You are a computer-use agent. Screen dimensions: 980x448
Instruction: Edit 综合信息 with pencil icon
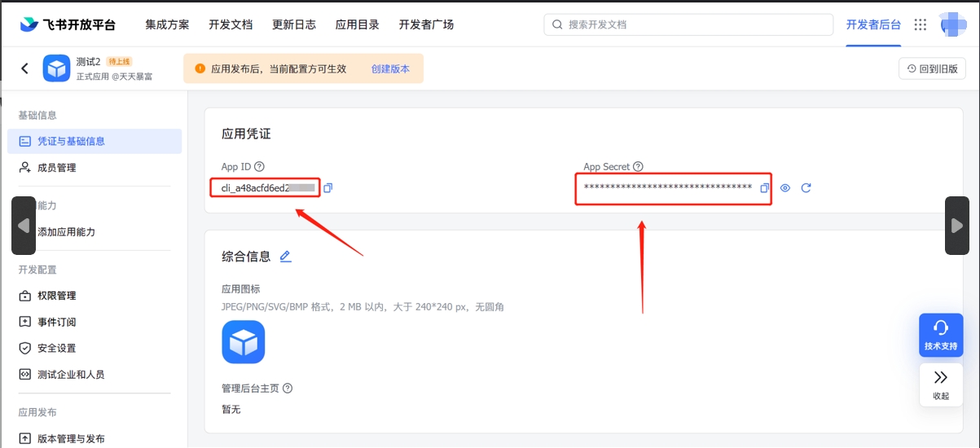[285, 257]
